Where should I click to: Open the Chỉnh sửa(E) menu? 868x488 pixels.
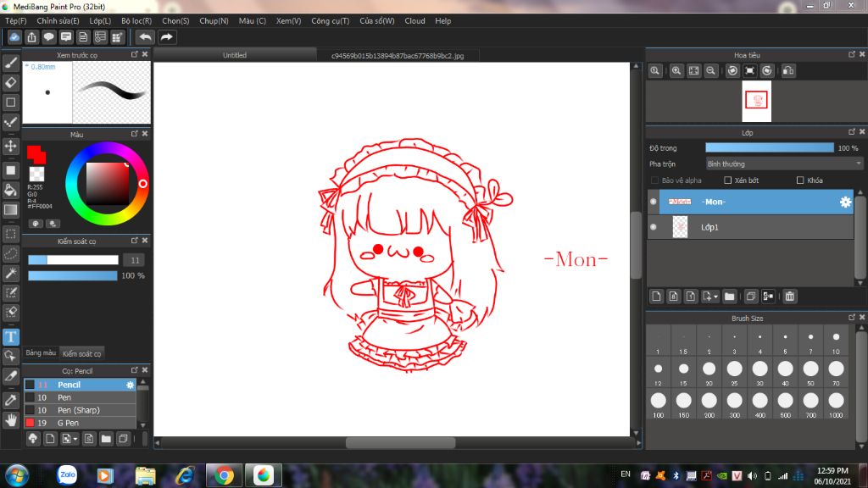point(58,21)
